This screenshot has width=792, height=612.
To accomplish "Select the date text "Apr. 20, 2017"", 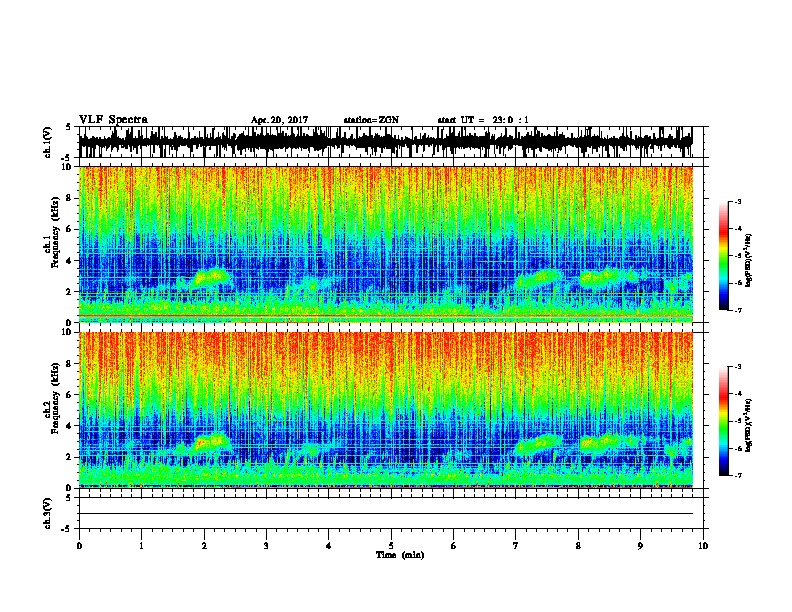I will pyautogui.click(x=279, y=120).
